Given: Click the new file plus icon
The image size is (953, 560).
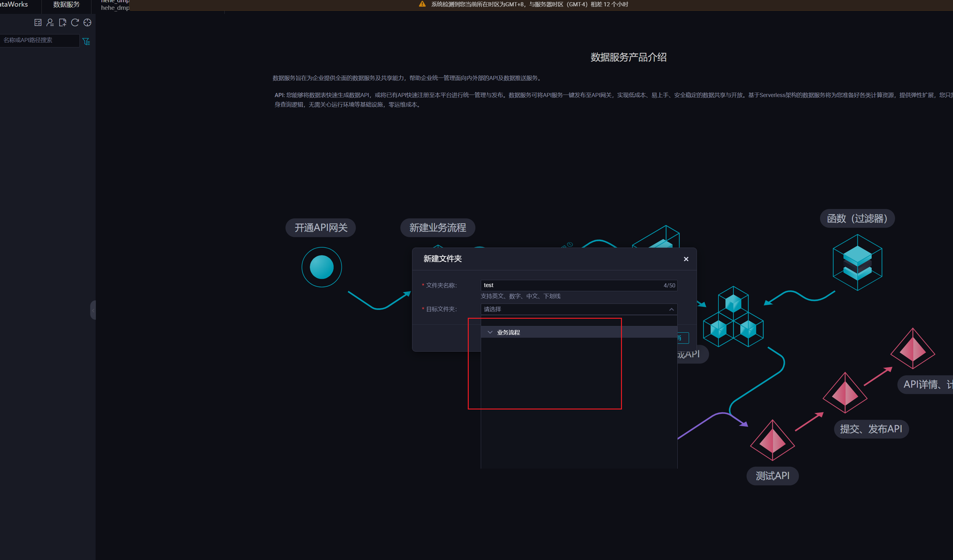Looking at the screenshot, I should pos(62,23).
